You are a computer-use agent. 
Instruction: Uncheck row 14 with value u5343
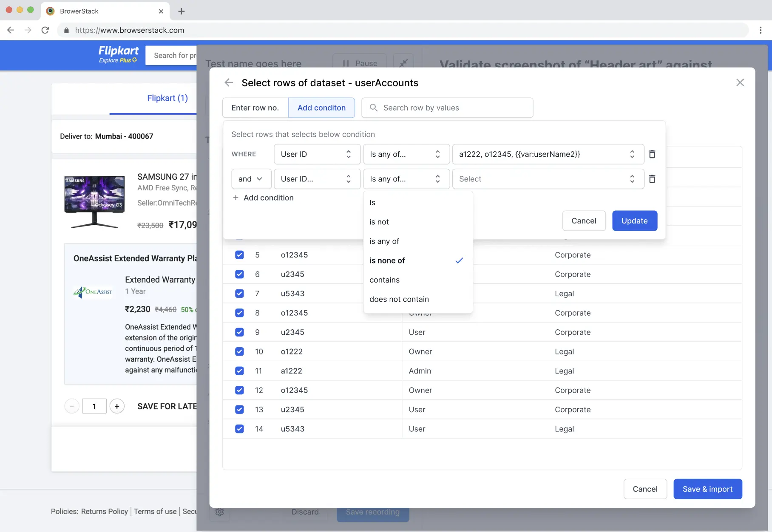pyautogui.click(x=239, y=429)
